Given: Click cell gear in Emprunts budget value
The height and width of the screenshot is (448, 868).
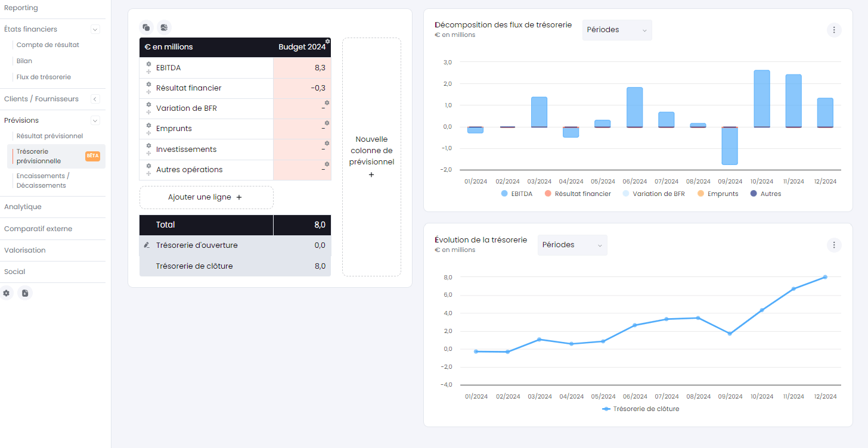Looking at the screenshot, I should 327,123.
